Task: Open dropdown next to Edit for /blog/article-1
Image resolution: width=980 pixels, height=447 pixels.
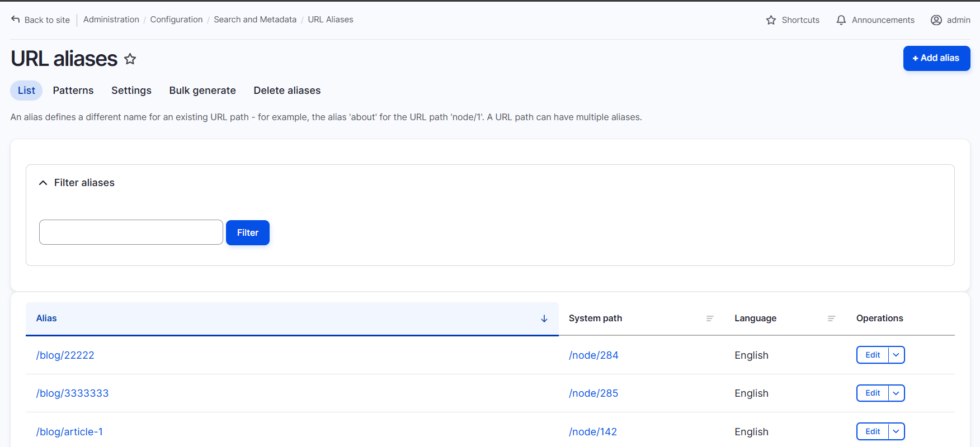Action: [896, 431]
